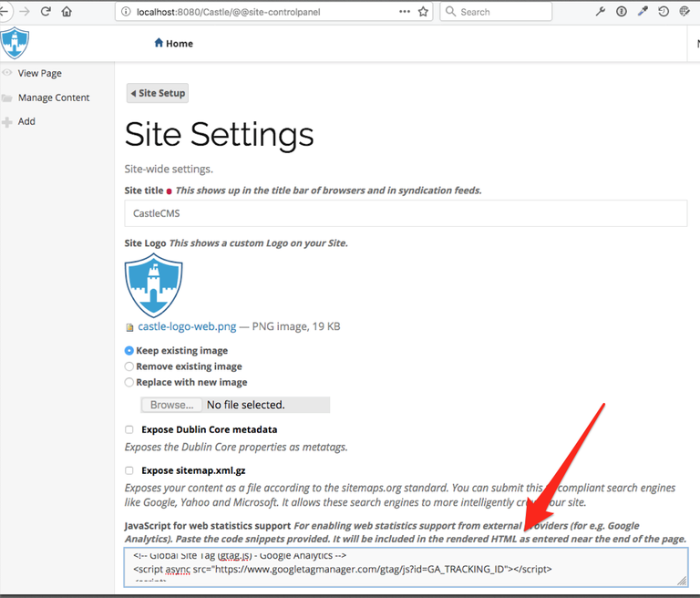
Task: Click in the JavaScript web statistics textarea
Action: coord(406,567)
